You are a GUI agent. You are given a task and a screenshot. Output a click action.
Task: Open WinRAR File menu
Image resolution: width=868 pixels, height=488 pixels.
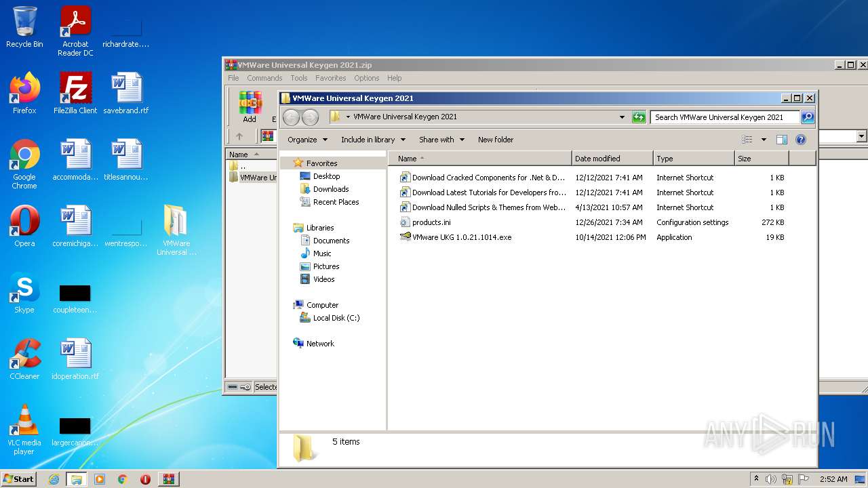coord(233,78)
